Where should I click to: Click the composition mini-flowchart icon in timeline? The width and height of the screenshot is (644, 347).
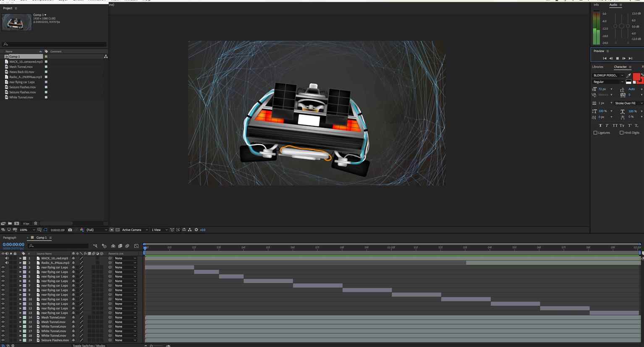(x=95, y=246)
